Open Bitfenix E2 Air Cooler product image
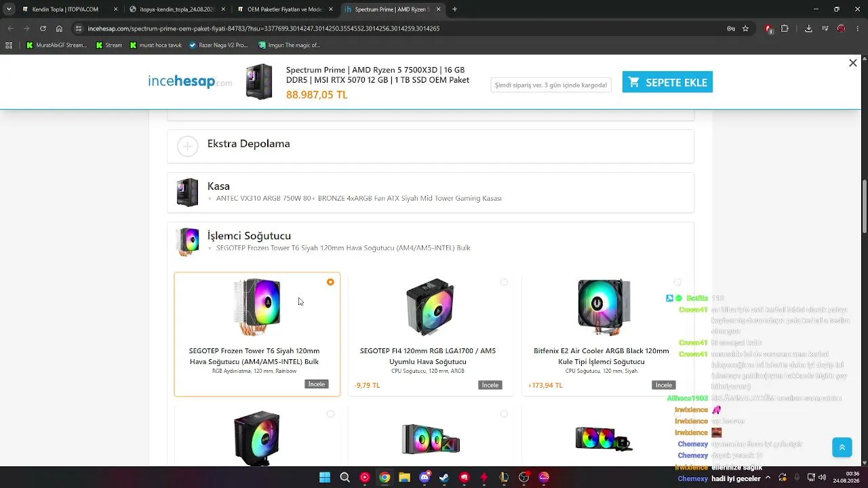This screenshot has width=868, height=488. pyautogui.click(x=604, y=306)
